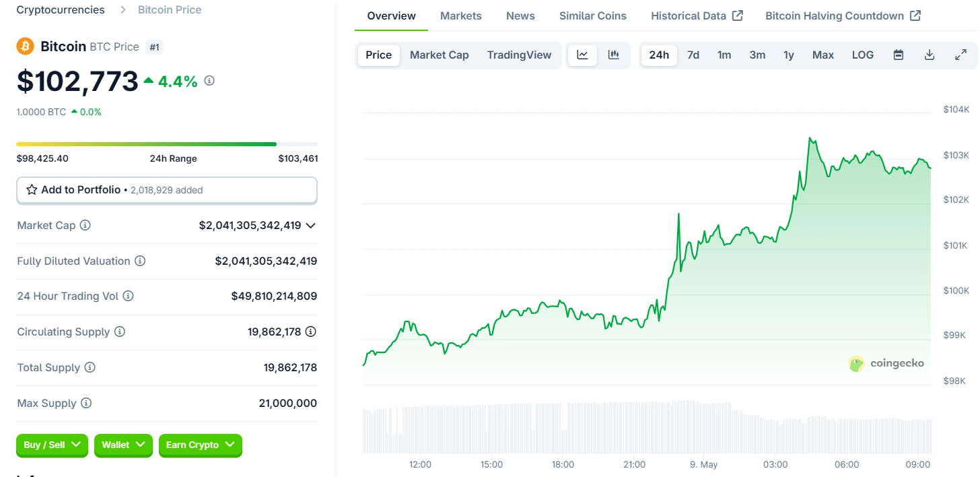Set chart range to 24h

[x=659, y=55]
